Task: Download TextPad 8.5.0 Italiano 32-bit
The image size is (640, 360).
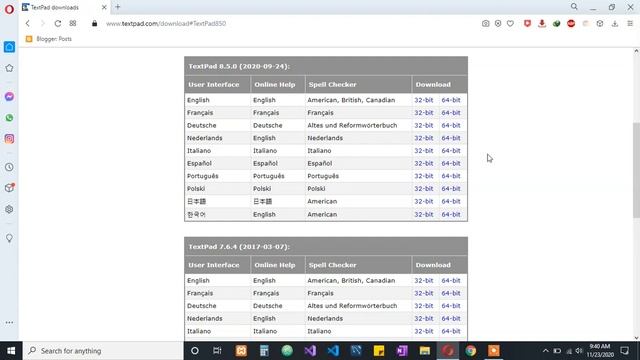Action: click(x=424, y=151)
